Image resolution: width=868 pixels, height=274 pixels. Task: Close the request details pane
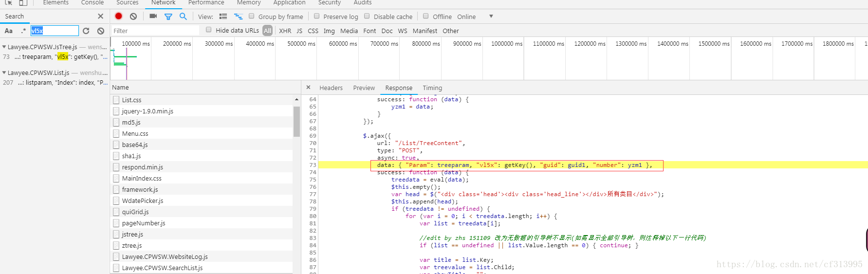pyautogui.click(x=308, y=87)
